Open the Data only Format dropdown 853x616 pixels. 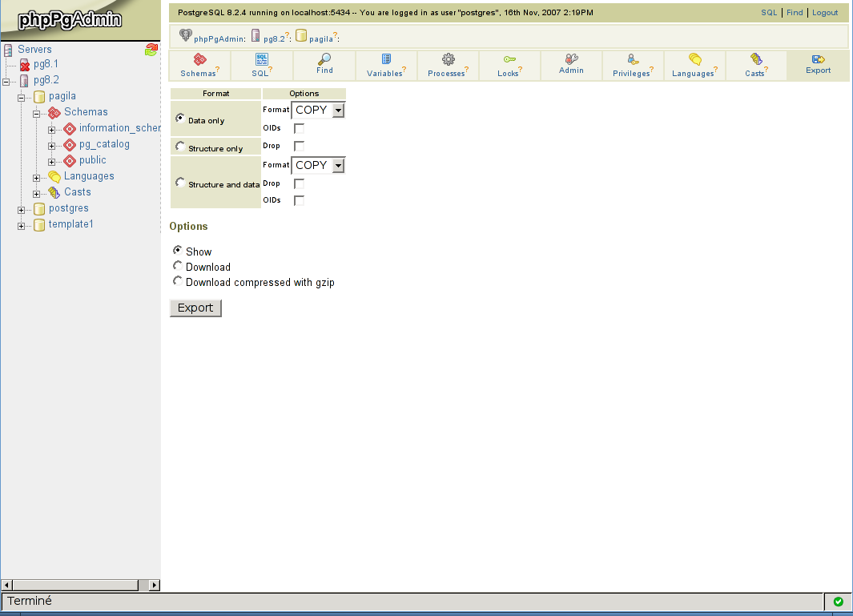318,111
